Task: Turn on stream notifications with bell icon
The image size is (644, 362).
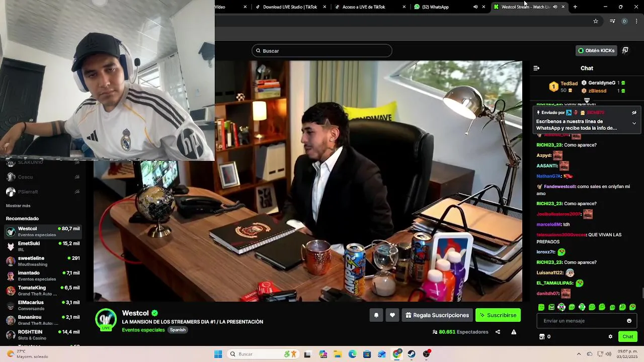Action: (x=376, y=315)
